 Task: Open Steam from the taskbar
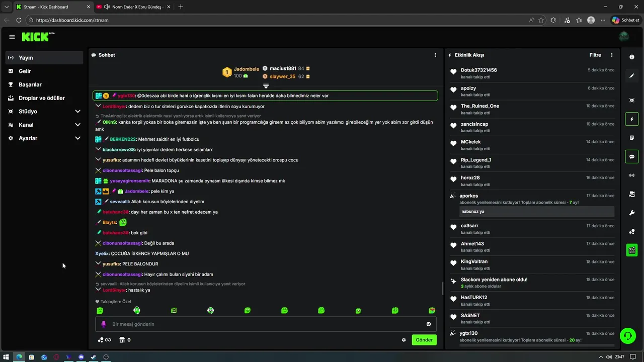coord(93,357)
